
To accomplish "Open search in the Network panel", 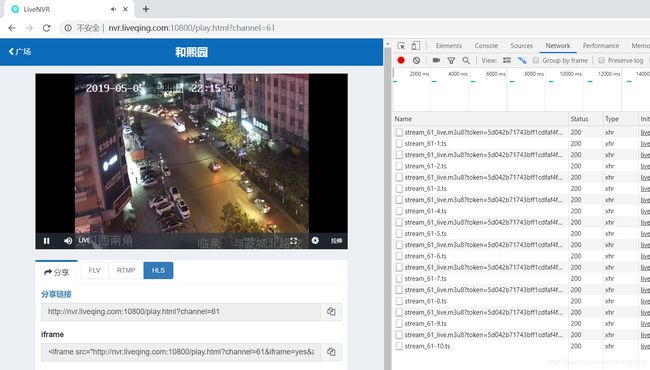I will click(x=466, y=60).
